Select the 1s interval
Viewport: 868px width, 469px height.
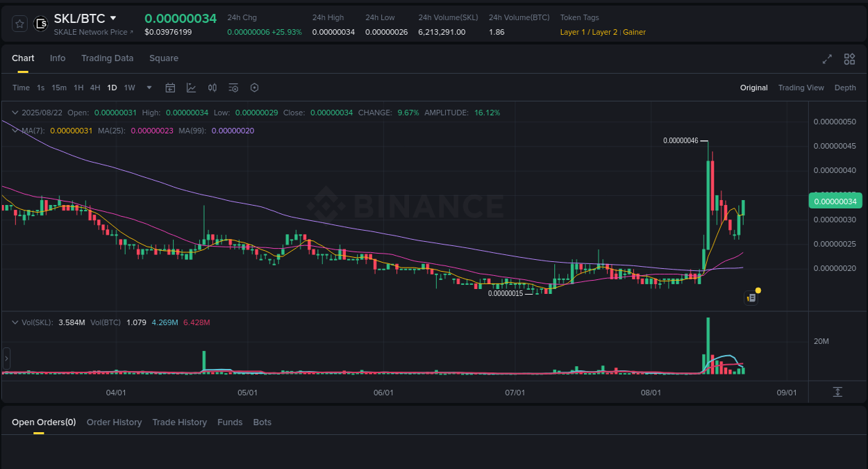41,88
